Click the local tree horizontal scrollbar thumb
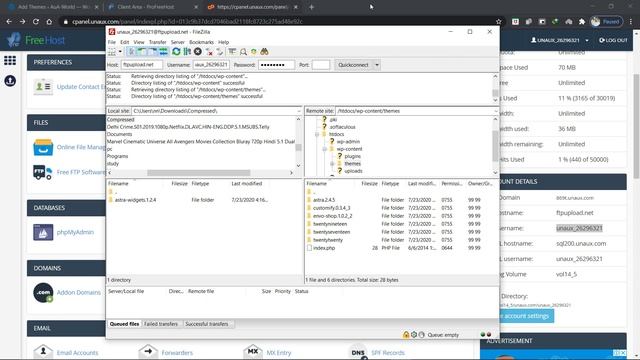The height and width of the screenshot is (360, 640). [198, 173]
